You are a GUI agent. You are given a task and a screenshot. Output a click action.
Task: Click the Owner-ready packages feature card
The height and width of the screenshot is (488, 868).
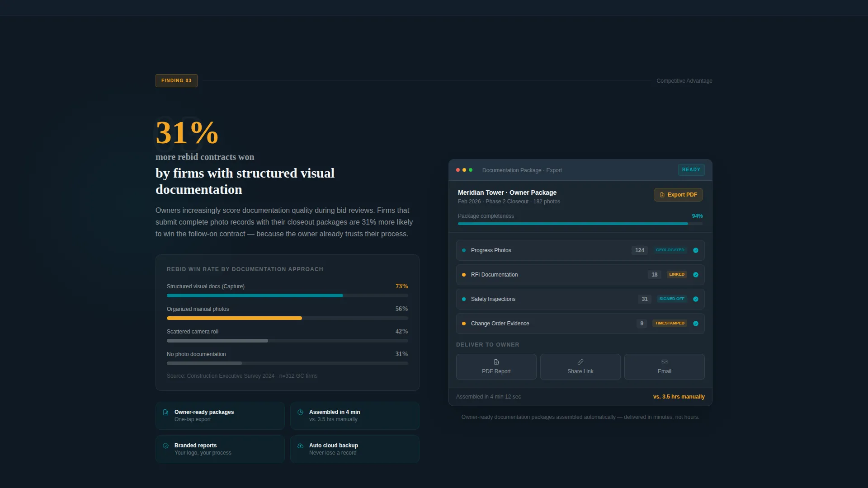(220, 416)
